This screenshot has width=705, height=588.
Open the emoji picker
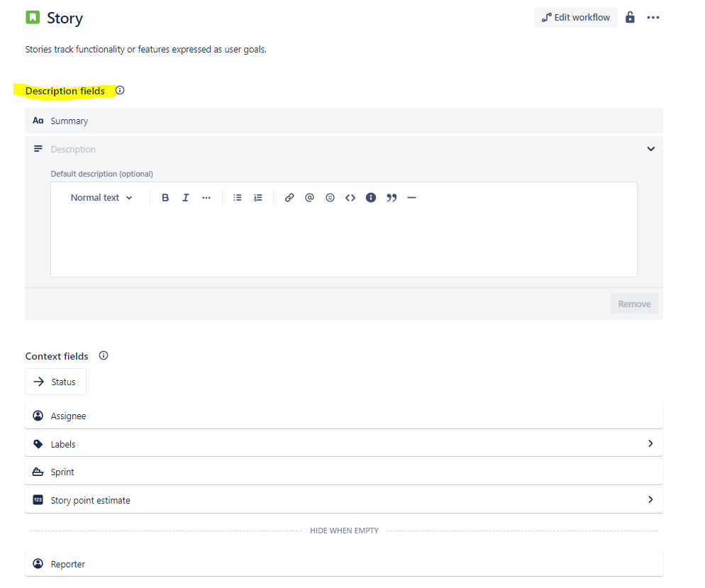pyautogui.click(x=330, y=198)
